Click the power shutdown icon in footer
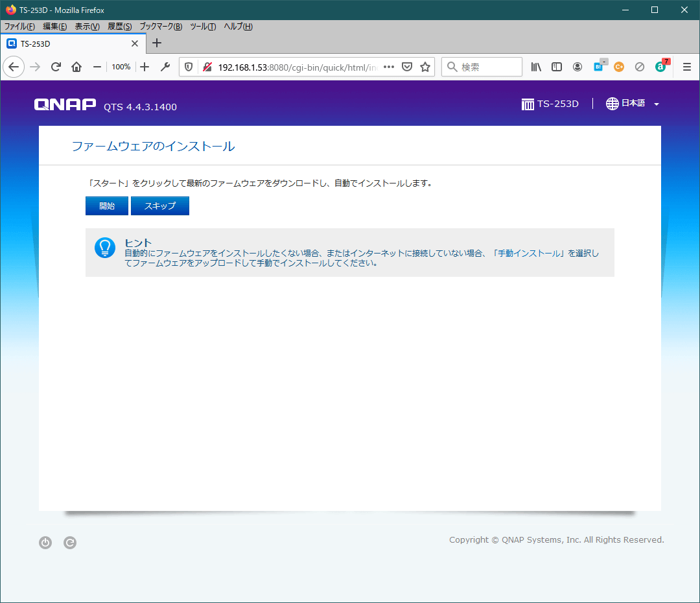 [45, 542]
